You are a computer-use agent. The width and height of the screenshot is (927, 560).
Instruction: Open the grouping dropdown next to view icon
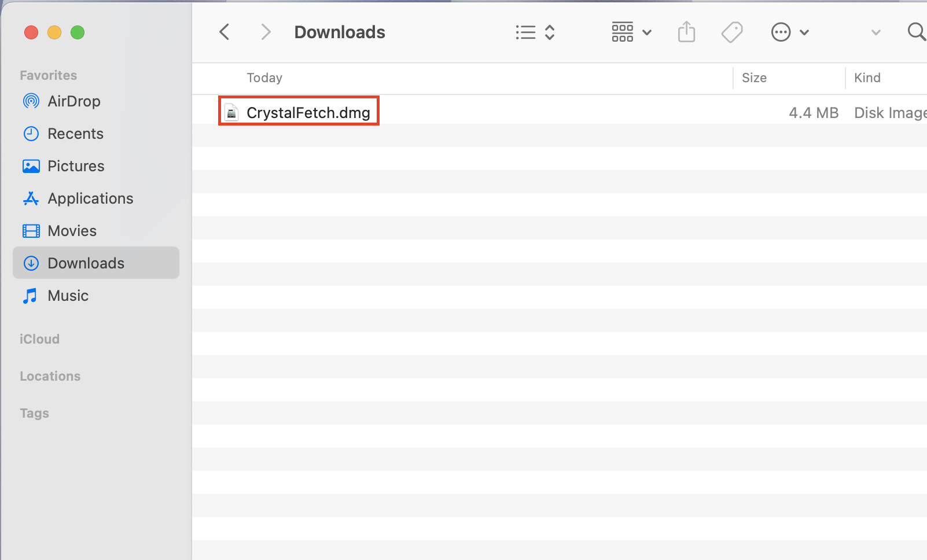[x=646, y=32]
